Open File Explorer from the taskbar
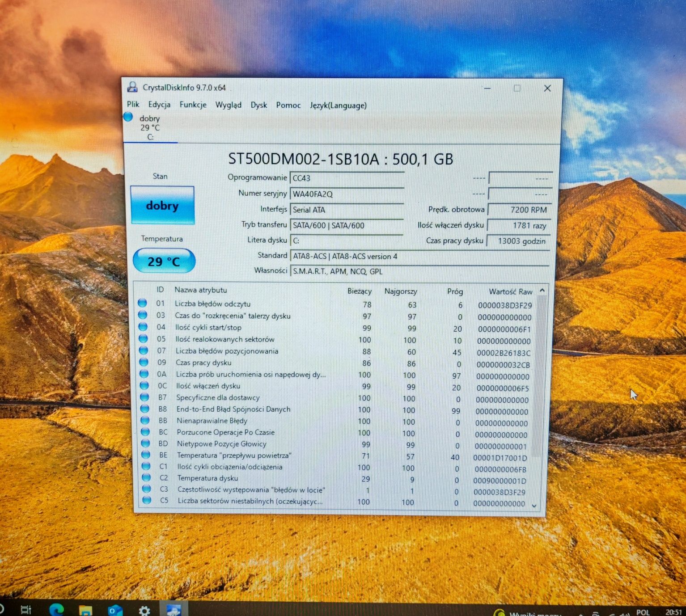Screen dimensions: 686x616 click(85, 610)
